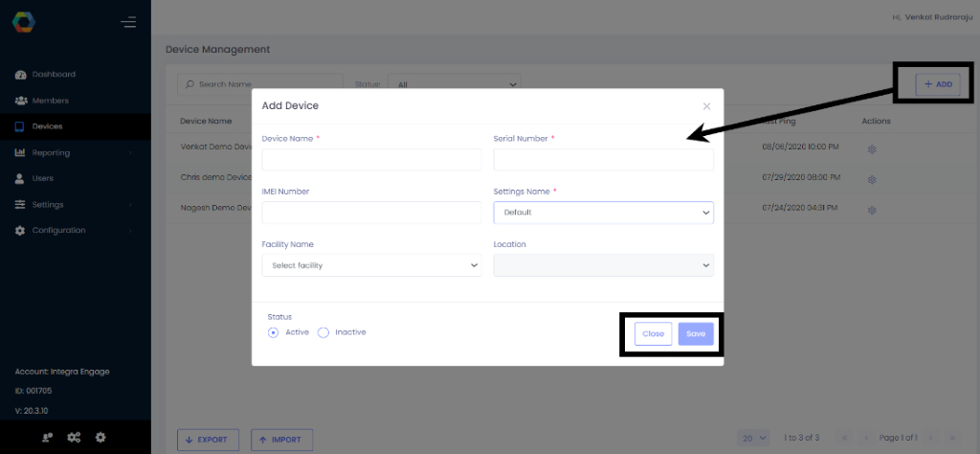Click the single gear icon at sidebar bottom
980x454 pixels.
(100, 438)
